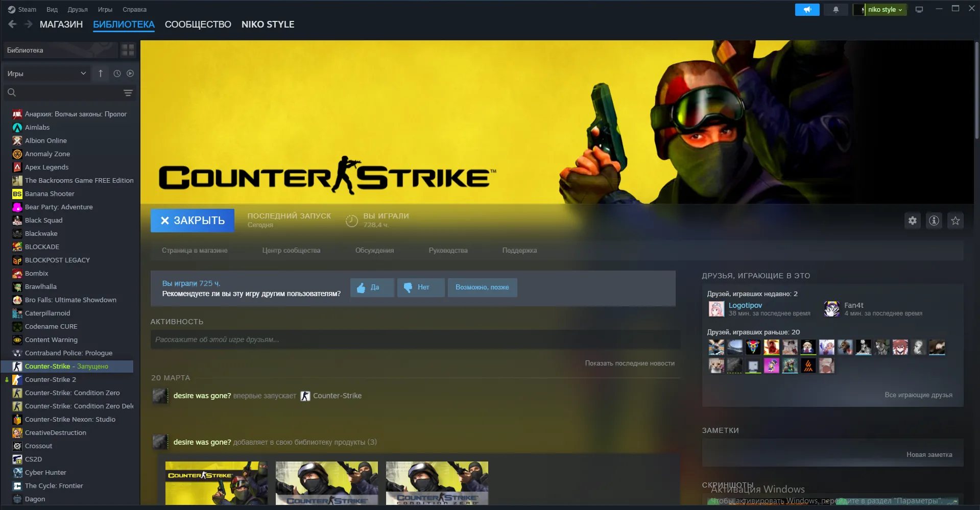Switch to БИБЛИОТЕКА tab
The width and height of the screenshot is (980, 510).
point(124,25)
